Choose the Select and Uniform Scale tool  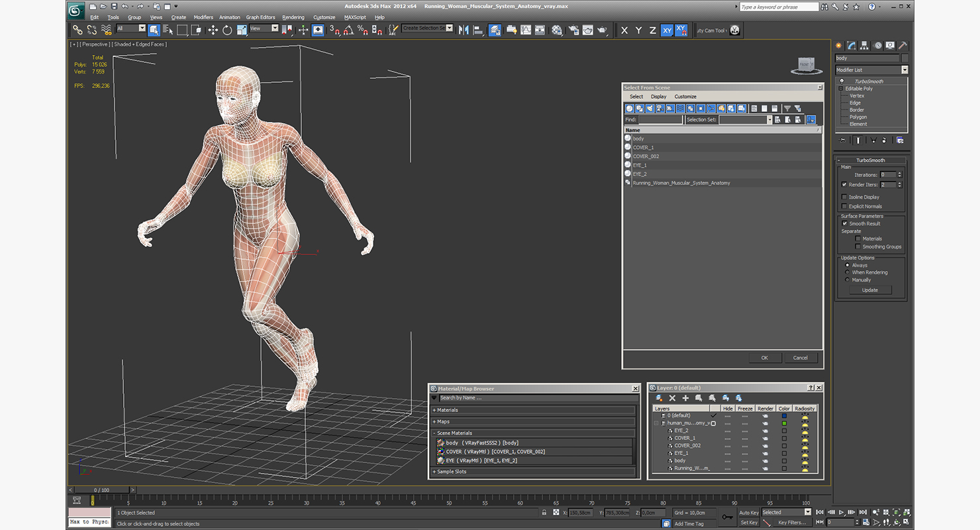click(242, 30)
